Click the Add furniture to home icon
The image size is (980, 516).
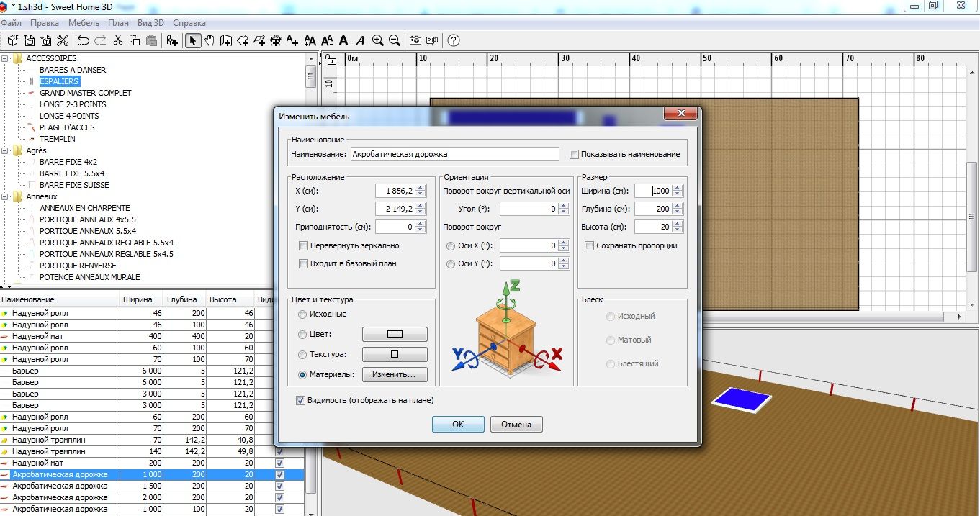pyautogui.click(x=171, y=40)
